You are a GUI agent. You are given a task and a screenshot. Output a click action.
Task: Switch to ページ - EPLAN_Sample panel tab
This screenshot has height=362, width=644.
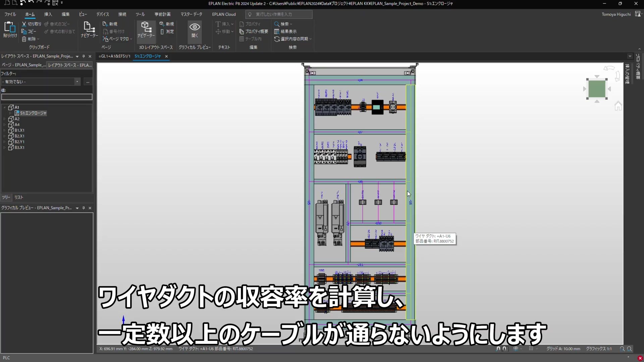[23, 65]
